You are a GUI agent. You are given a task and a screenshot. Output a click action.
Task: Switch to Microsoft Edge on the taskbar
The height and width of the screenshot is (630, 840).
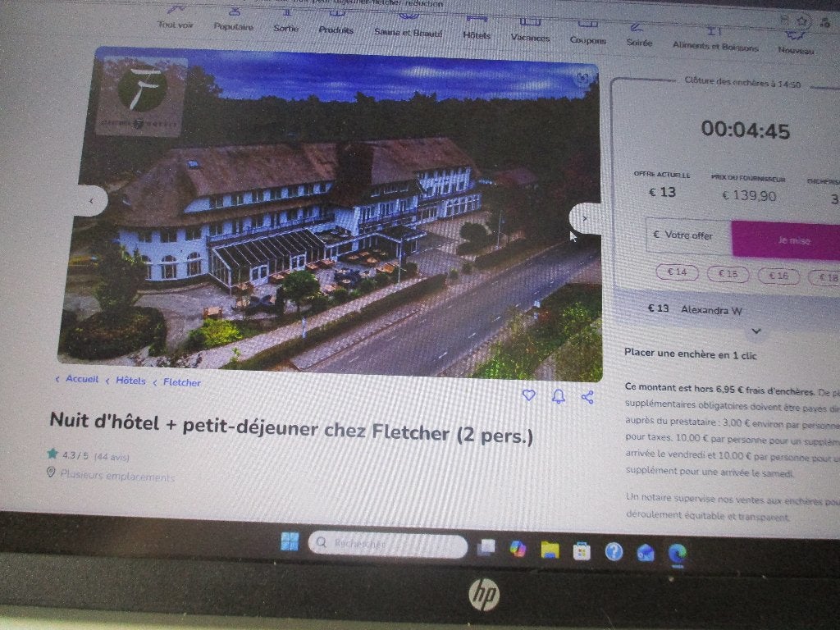pyautogui.click(x=677, y=554)
